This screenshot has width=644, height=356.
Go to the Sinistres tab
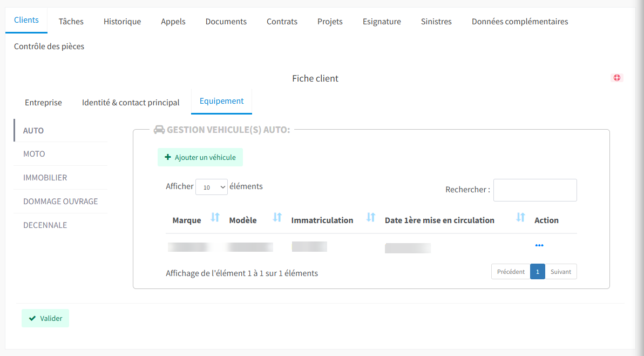pos(436,22)
